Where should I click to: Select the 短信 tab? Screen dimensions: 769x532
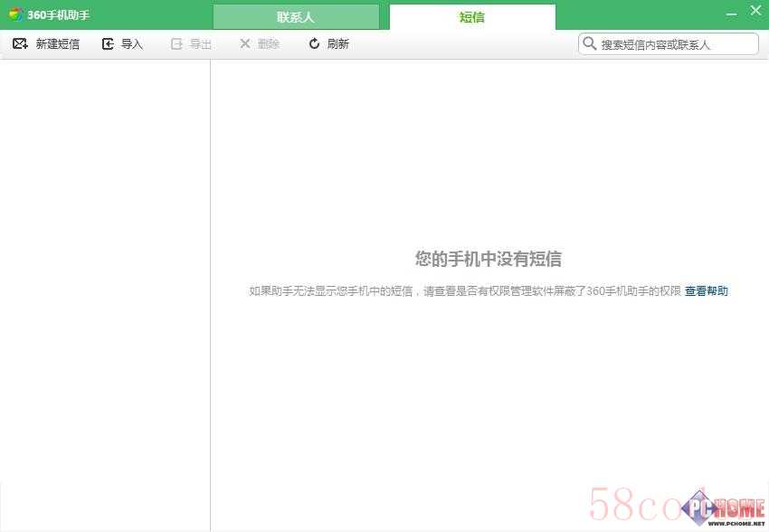471,17
